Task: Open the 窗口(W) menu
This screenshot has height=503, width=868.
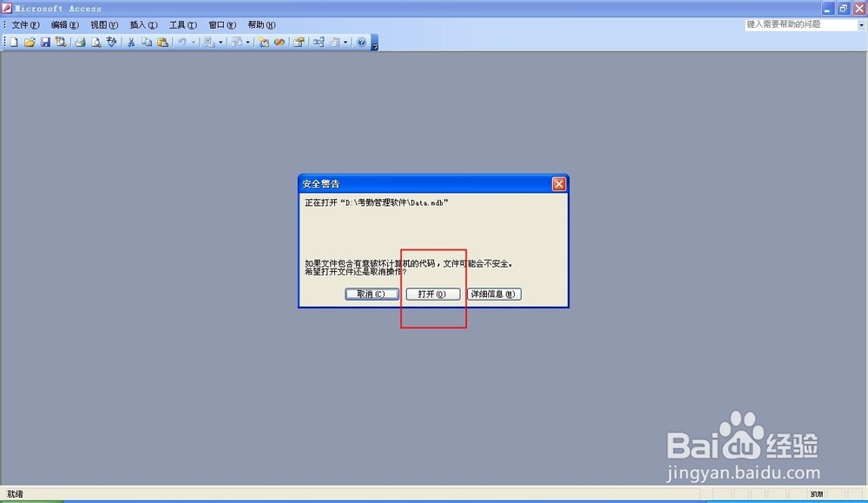Action: [222, 25]
